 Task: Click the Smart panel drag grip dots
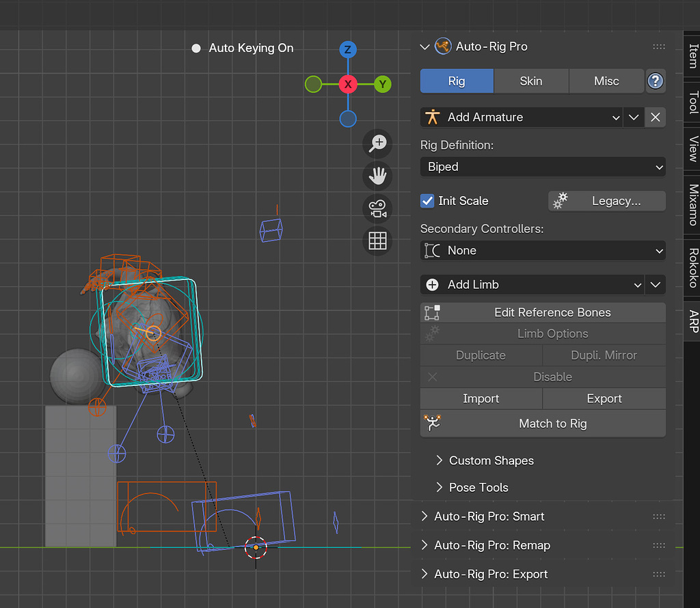click(x=659, y=516)
